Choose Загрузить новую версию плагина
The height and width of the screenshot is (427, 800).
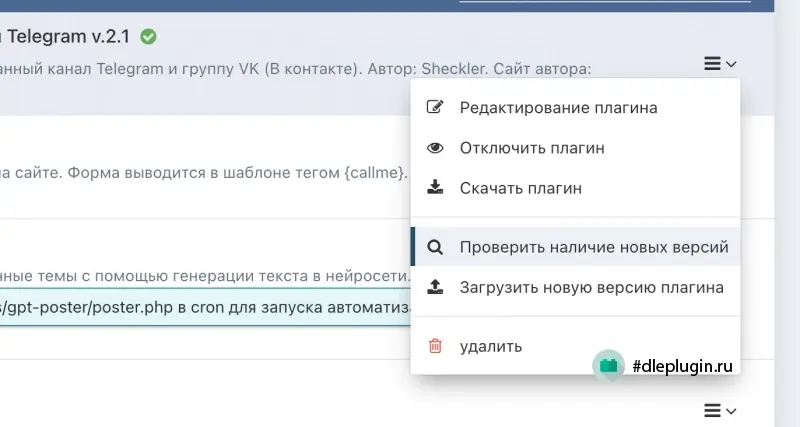(x=576, y=287)
